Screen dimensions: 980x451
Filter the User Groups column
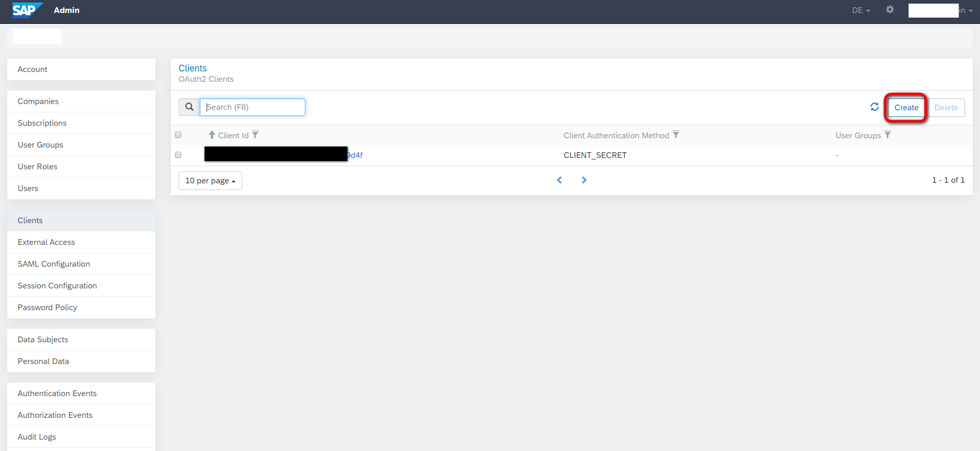(x=887, y=135)
